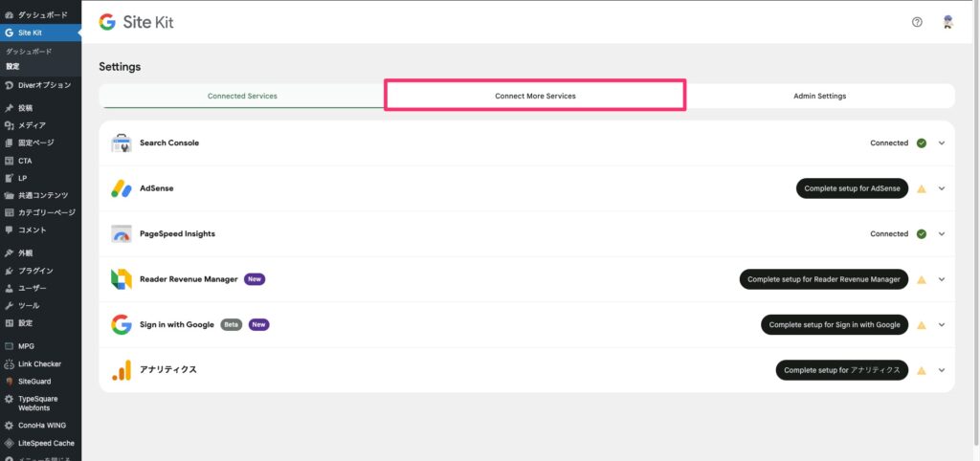Click the Site Kit Google logo
980x461 pixels.
tap(107, 22)
